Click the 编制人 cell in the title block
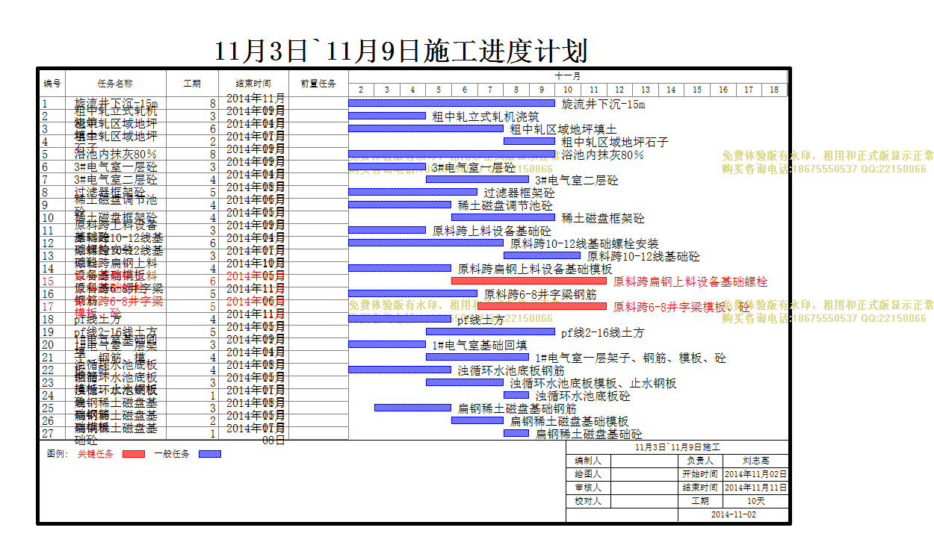 click(588, 461)
